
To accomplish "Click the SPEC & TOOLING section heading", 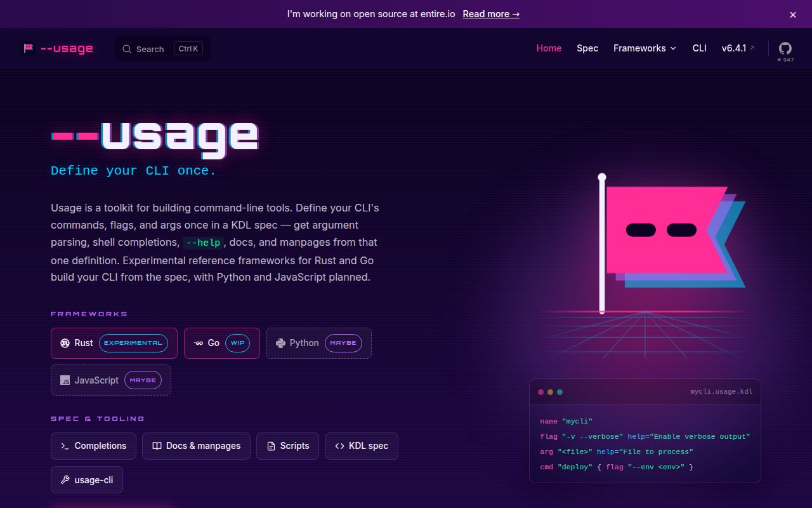I will 98,418.
